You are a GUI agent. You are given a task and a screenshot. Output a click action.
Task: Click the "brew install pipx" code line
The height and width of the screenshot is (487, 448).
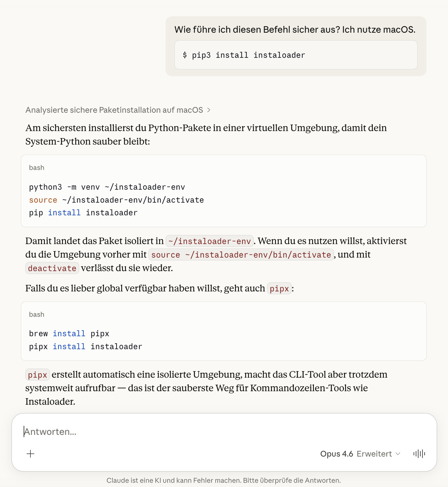[x=69, y=334]
